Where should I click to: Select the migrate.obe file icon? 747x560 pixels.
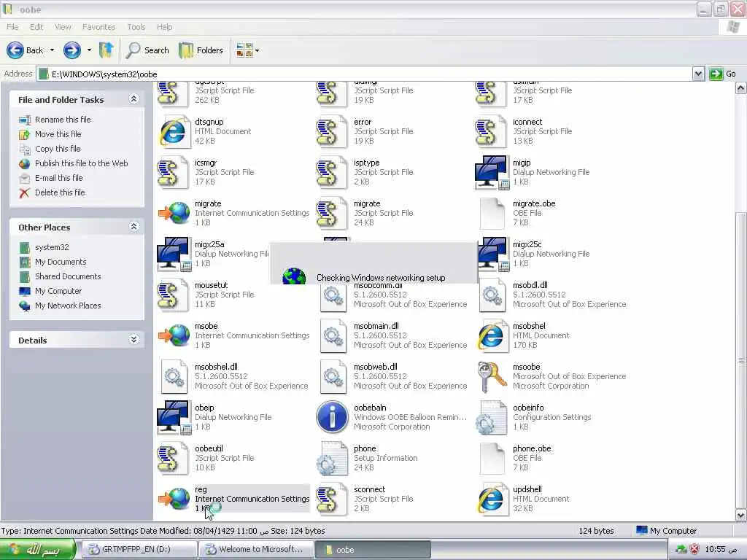492,214
